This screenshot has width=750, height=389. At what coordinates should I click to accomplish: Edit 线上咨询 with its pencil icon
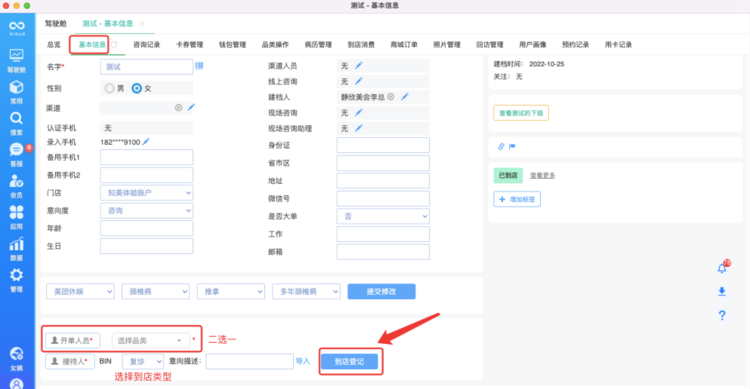359,81
